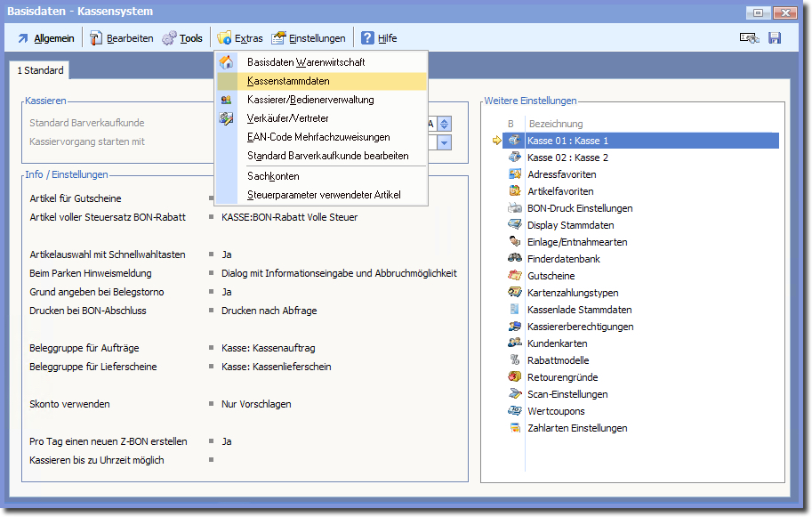The image size is (812, 517).
Task: Click the Hilfe question mark icon
Action: click(367, 38)
